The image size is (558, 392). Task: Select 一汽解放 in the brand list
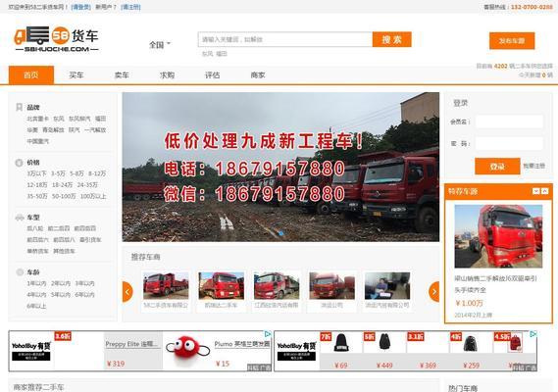(x=95, y=129)
